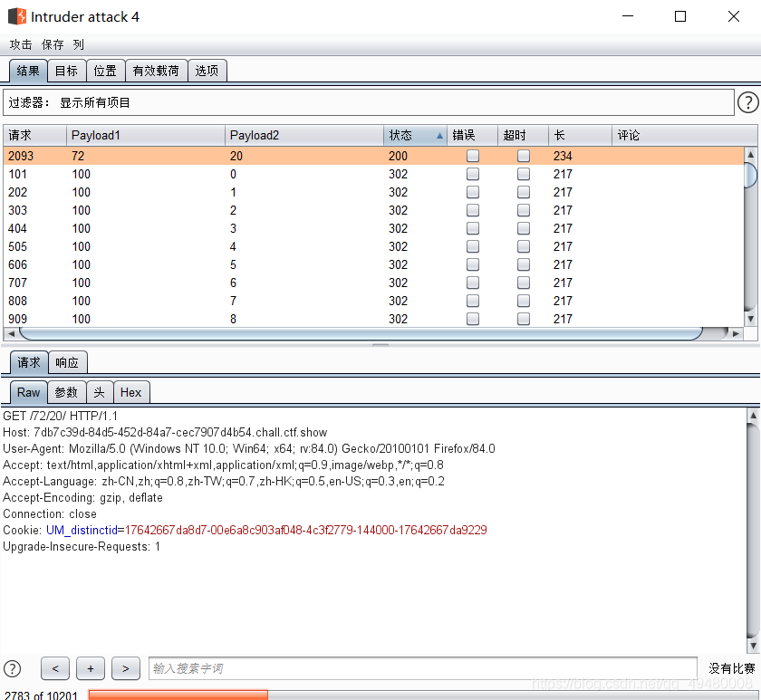The image size is (761, 700).
Task: Click previous search match button
Action: (55, 668)
